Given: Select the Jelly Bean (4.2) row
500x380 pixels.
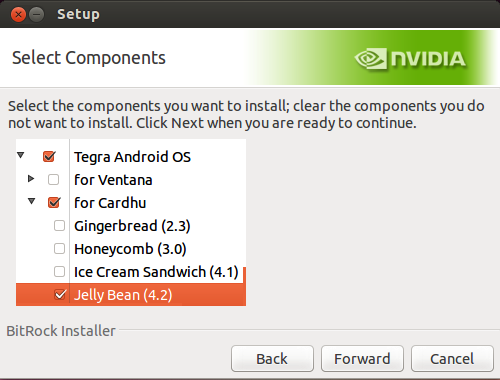Looking at the screenshot, I should coord(131,295).
